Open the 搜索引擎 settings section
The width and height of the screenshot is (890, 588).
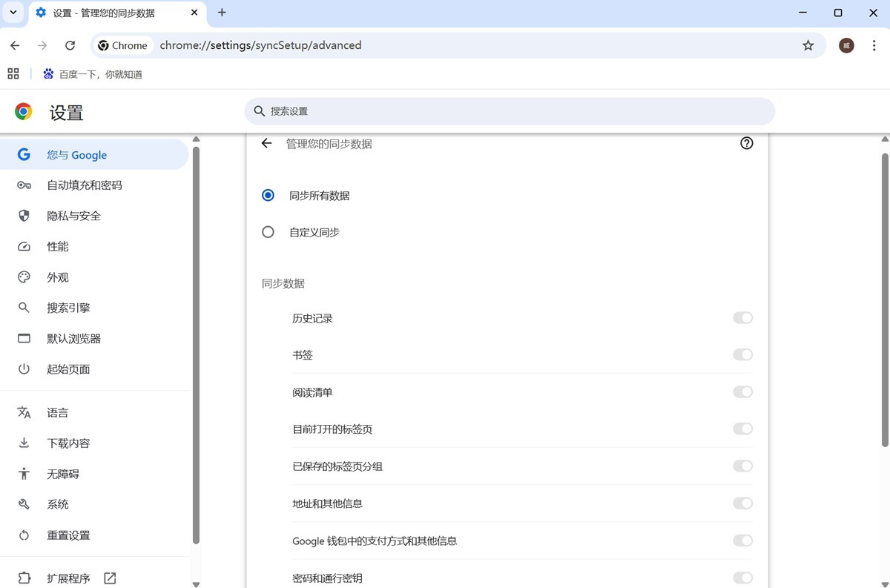tap(70, 308)
